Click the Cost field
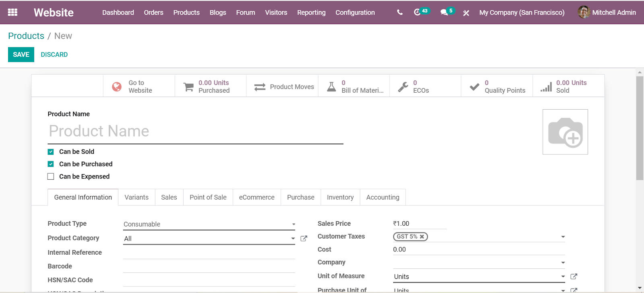Screen dimensions: 644x293 [x=479, y=249]
